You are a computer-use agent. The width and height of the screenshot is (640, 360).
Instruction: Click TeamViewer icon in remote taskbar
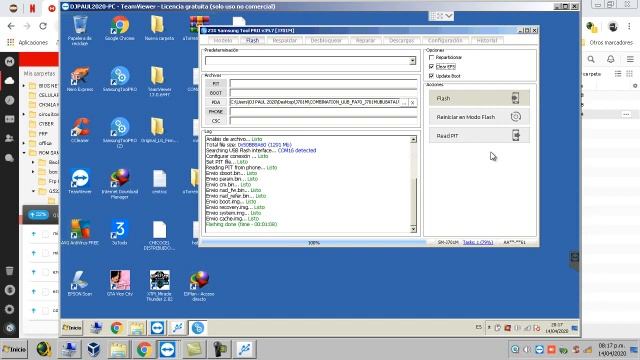[157, 328]
